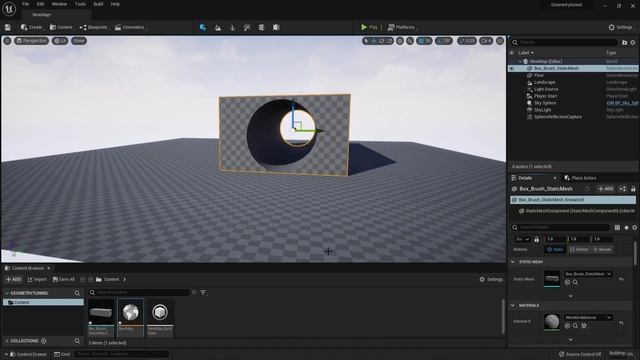Screen dimensions: 640x360
Task: Choose the Select object tool in the viewport toolbar
Action: point(366,41)
